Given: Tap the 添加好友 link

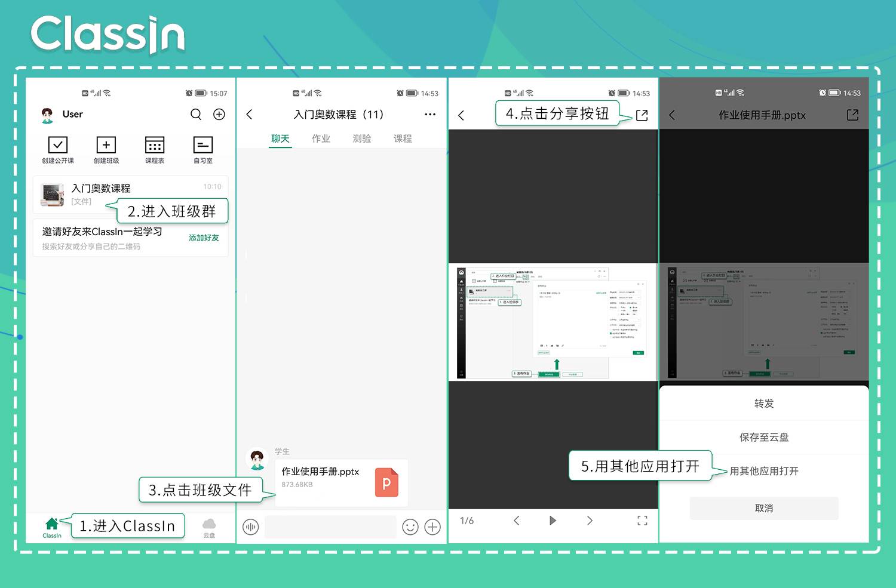Looking at the screenshot, I should coord(204,238).
